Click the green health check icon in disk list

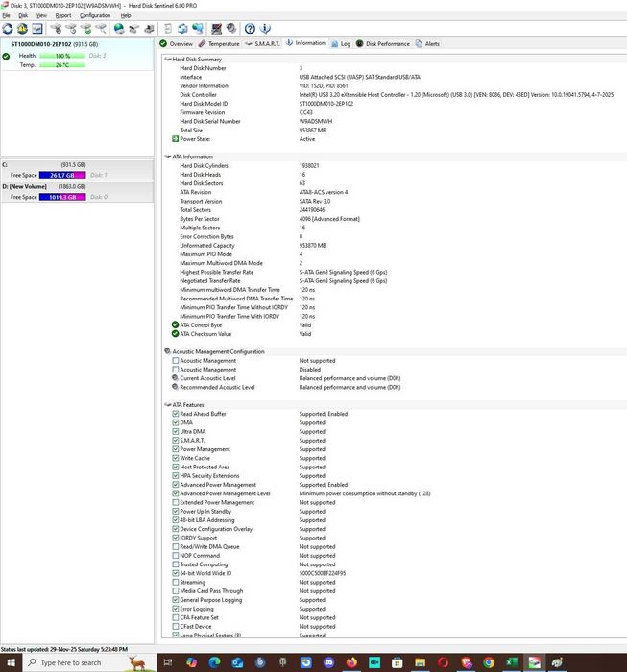coord(6,56)
